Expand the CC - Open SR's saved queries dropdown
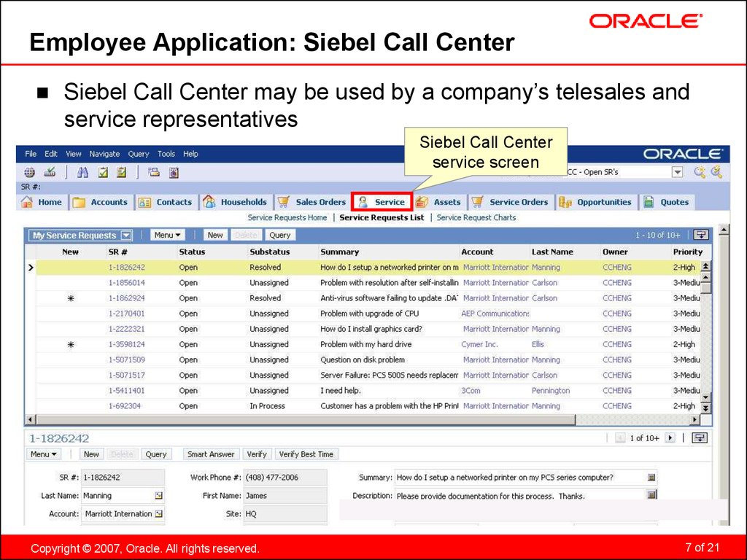The image size is (747, 560). tap(677, 172)
